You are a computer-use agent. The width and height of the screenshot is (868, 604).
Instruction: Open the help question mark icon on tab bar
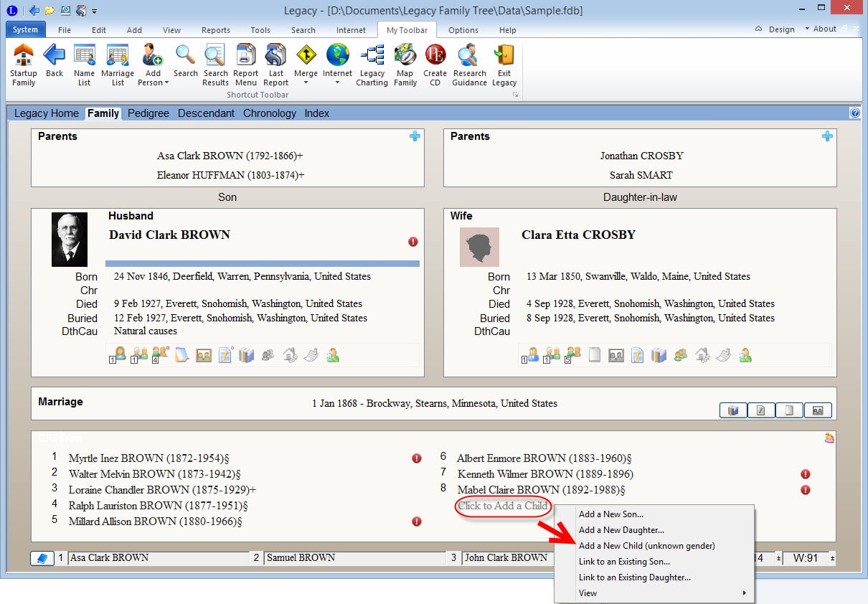pyautogui.click(x=854, y=113)
